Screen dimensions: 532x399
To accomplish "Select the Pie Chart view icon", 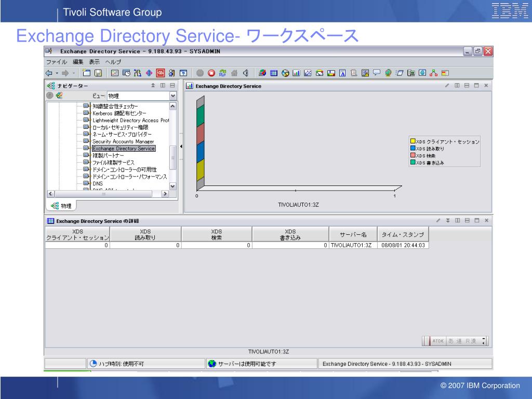I will click(x=285, y=73).
